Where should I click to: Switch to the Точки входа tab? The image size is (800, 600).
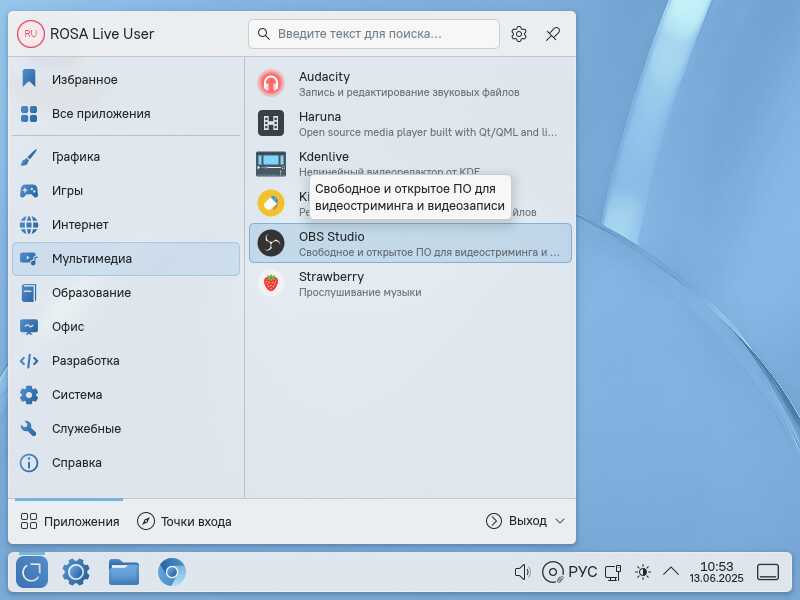coord(184,521)
